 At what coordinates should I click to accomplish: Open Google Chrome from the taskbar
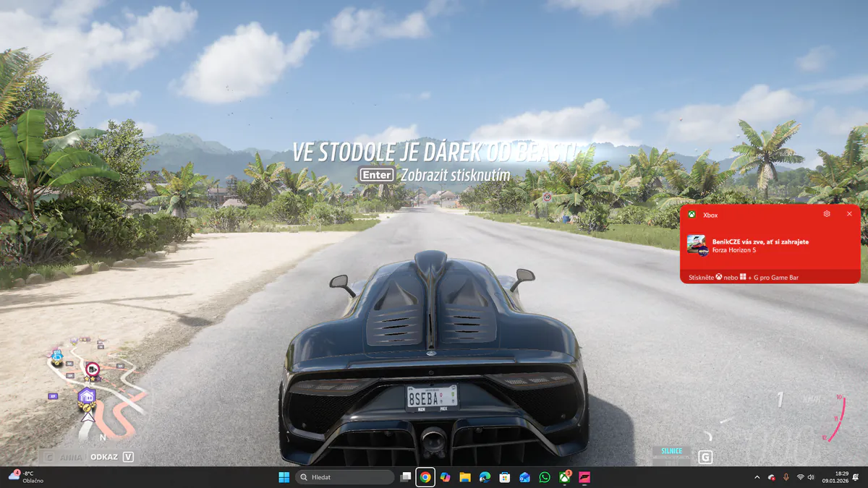click(x=425, y=477)
